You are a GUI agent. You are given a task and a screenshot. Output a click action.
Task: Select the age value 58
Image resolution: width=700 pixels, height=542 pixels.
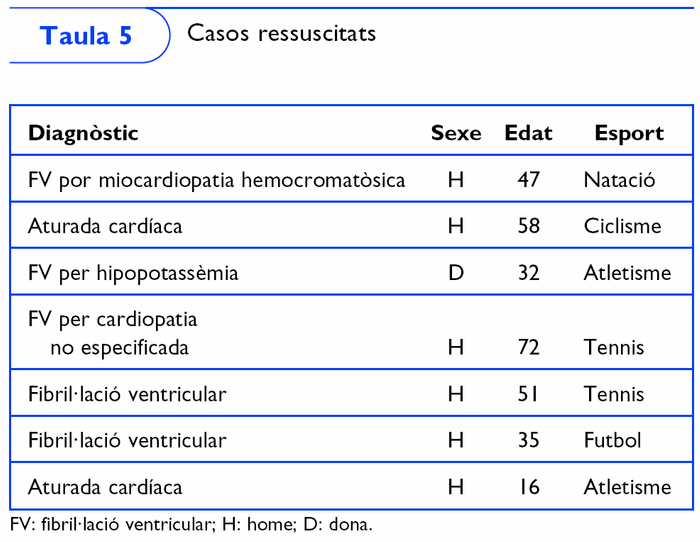coord(529,226)
